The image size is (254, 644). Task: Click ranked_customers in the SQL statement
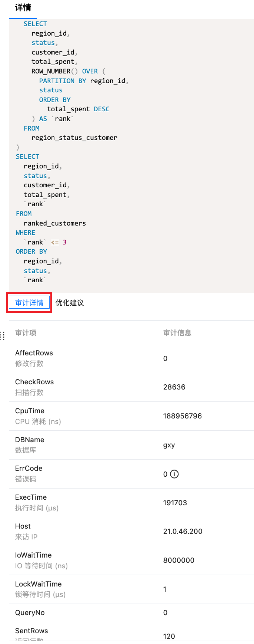click(x=55, y=223)
